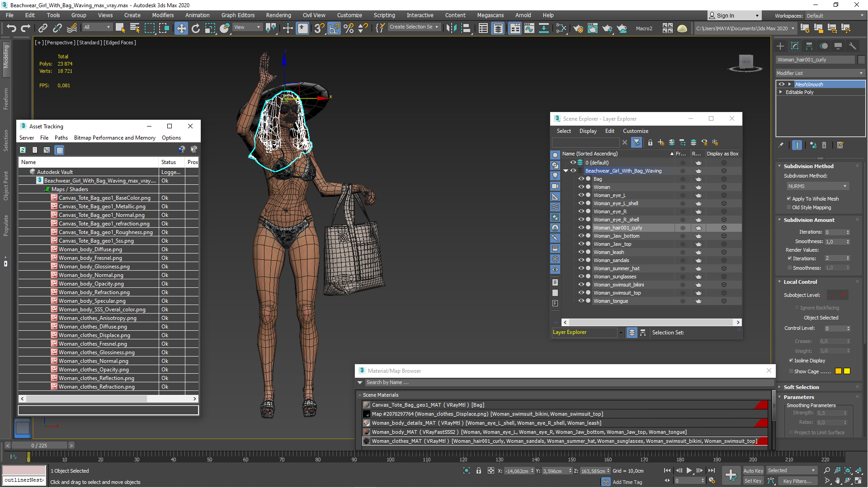Click the Search by Name field in Material Browser

pos(570,383)
